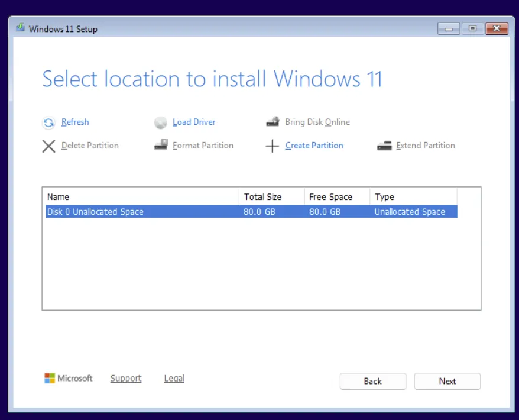Open the Support link
519x420 pixels.
[x=126, y=378]
